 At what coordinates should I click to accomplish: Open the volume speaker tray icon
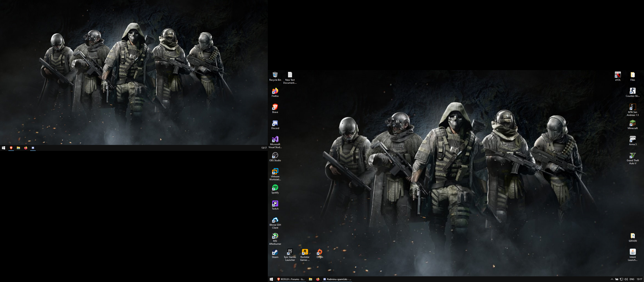click(x=626, y=279)
